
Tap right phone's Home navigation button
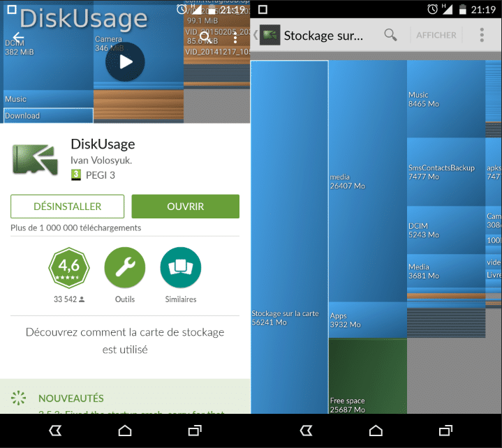click(376, 431)
